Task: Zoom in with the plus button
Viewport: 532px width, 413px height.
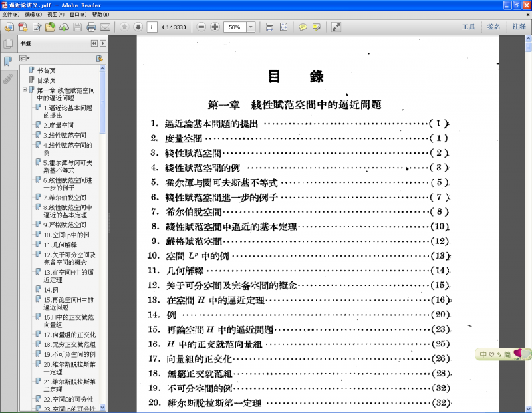Action: 215,27
